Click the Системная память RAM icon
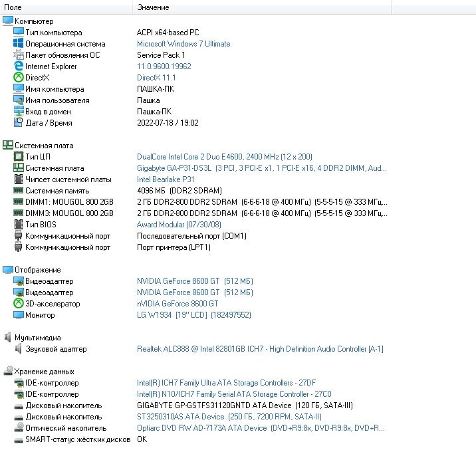 19,190
